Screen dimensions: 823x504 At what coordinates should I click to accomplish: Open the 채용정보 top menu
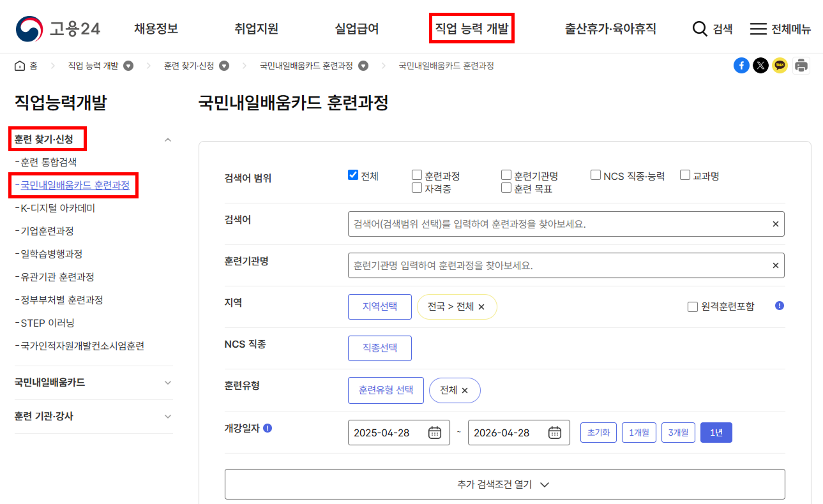click(x=156, y=29)
